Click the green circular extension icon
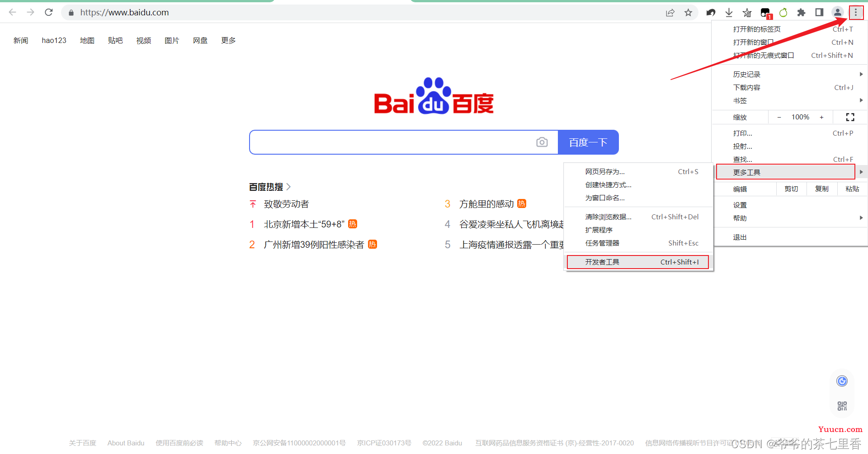The height and width of the screenshot is (454, 868). pos(783,13)
